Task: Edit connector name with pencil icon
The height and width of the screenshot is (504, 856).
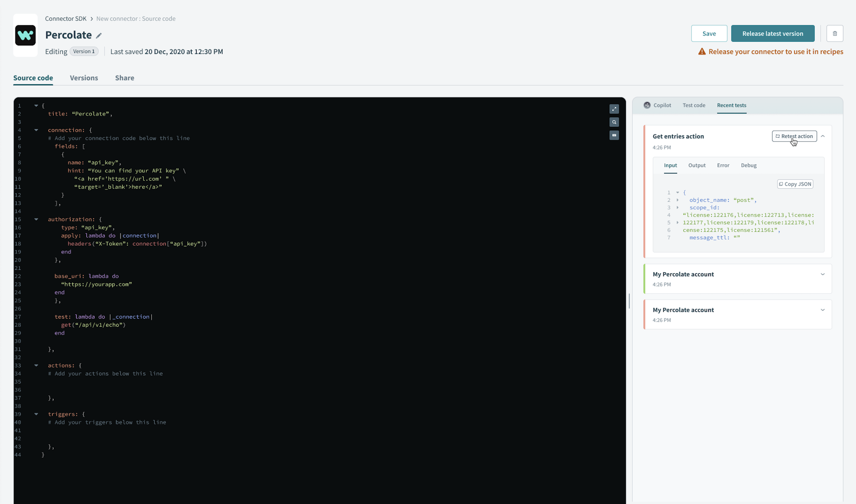Action: click(99, 35)
